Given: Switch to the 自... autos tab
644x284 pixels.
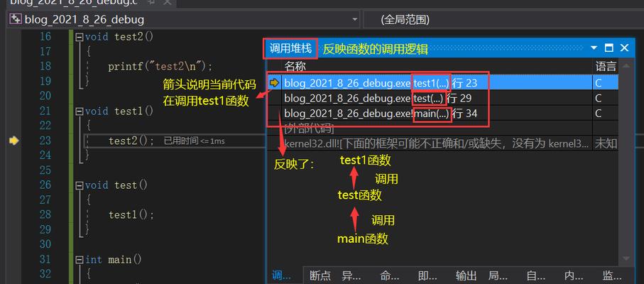Looking at the screenshot, I should pos(537,275).
